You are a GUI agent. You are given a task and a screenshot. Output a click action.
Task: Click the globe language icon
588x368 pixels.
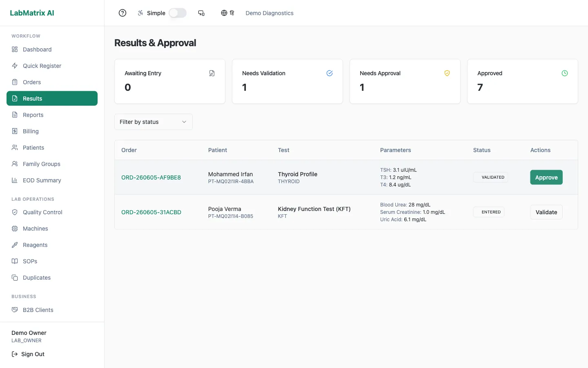pos(224,13)
